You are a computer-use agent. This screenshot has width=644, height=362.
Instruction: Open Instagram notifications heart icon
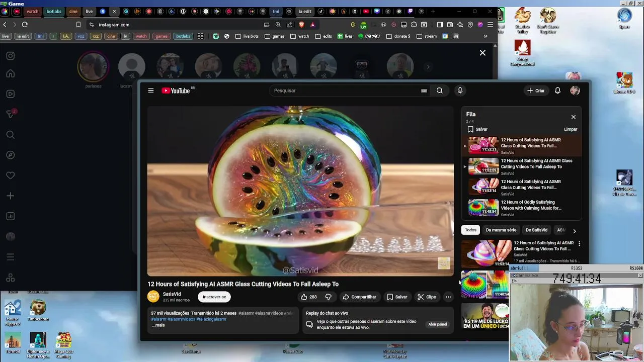pos(11,175)
